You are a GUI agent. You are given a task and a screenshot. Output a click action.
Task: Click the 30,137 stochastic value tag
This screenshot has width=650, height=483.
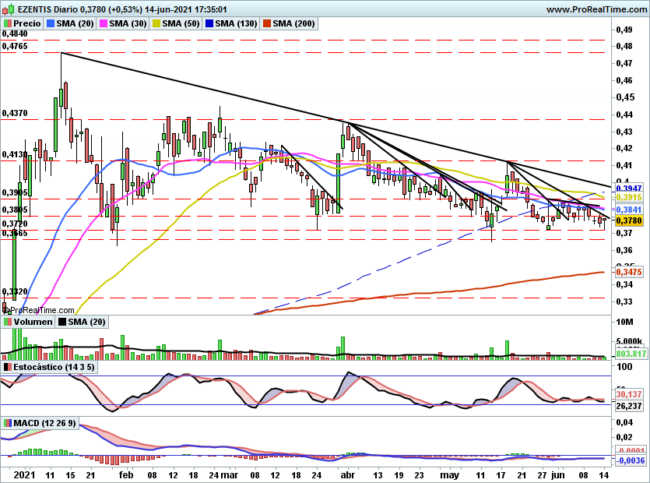[x=628, y=394]
